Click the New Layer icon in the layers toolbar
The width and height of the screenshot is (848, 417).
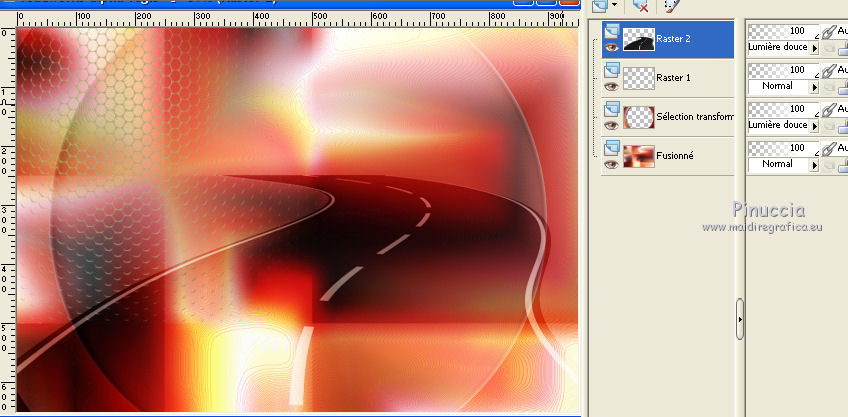600,5
